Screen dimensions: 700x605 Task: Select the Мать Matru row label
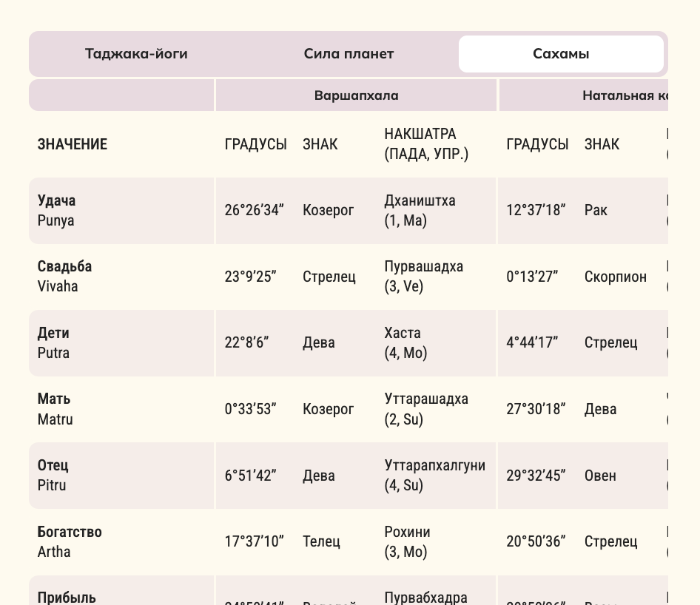(x=55, y=409)
